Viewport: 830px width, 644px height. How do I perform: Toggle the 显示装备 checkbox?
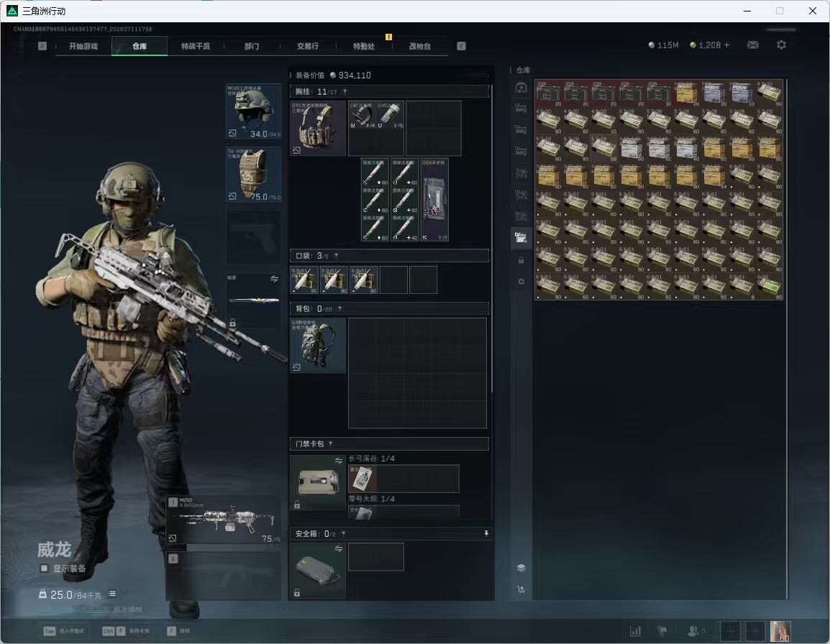[x=45, y=569]
